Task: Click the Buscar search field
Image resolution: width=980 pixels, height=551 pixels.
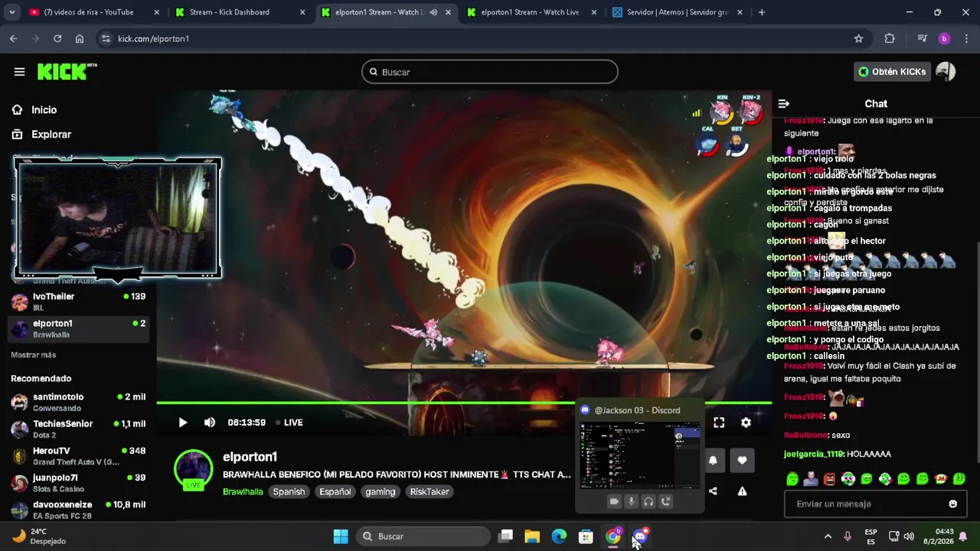Action: (x=490, y=72)
